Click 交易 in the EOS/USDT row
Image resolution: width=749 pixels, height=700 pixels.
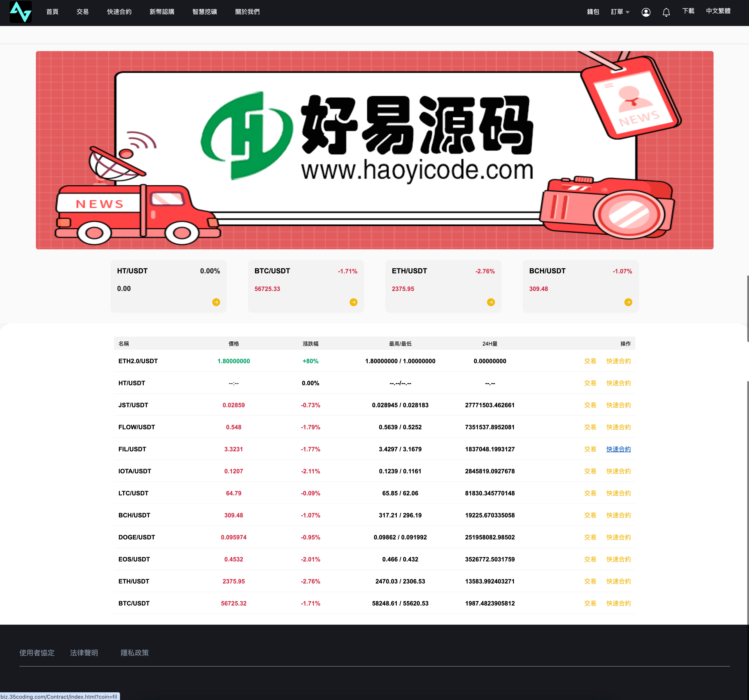coord(590,559)
